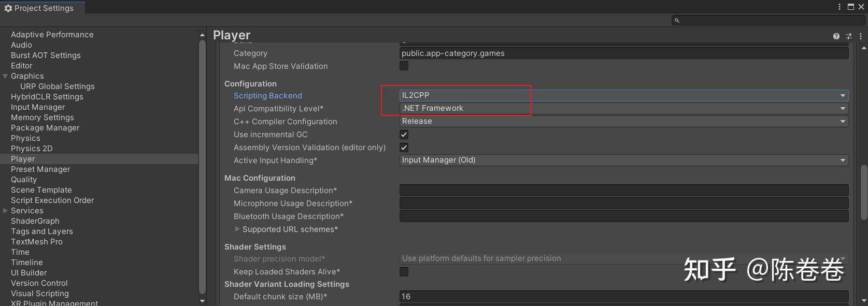Open the Active Input Handling dropdown
This screenshot has width=868, height=306.
[x=623, y=160]
